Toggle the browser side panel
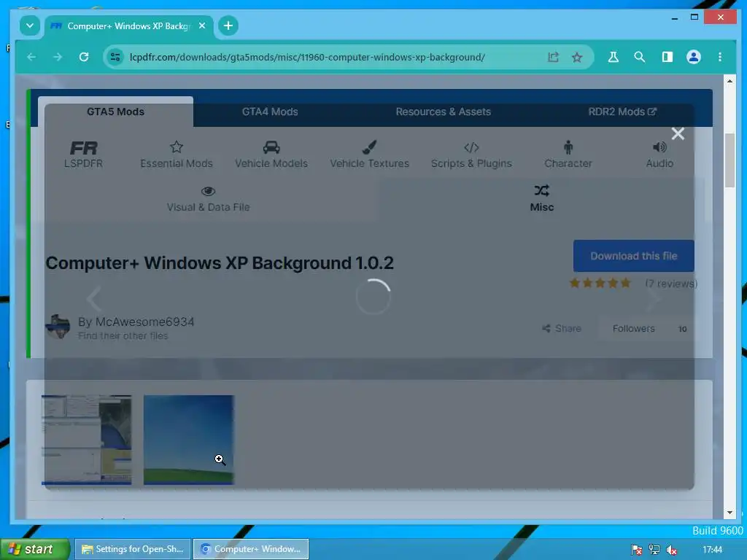The image size is (747, 560). [x=667, y=57]
